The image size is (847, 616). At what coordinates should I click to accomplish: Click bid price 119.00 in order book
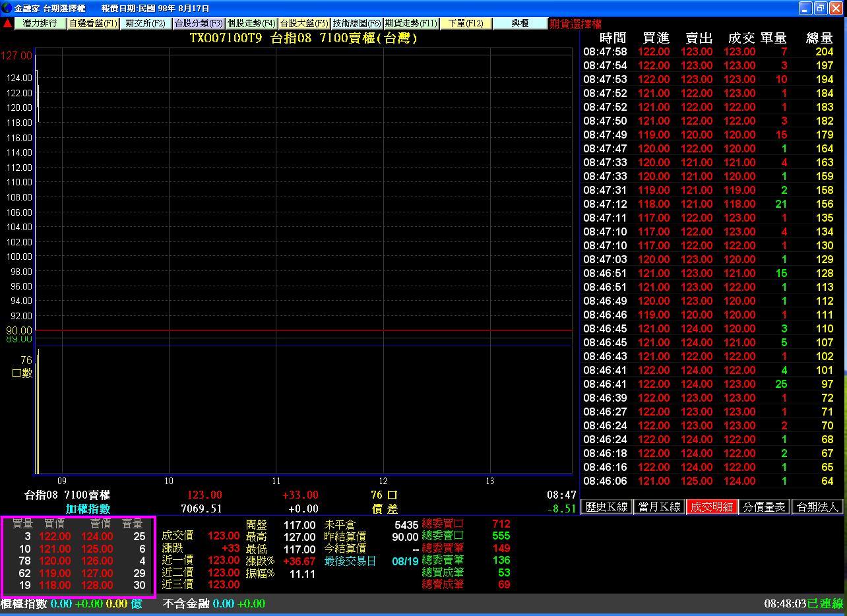click(x=55, y=573)
